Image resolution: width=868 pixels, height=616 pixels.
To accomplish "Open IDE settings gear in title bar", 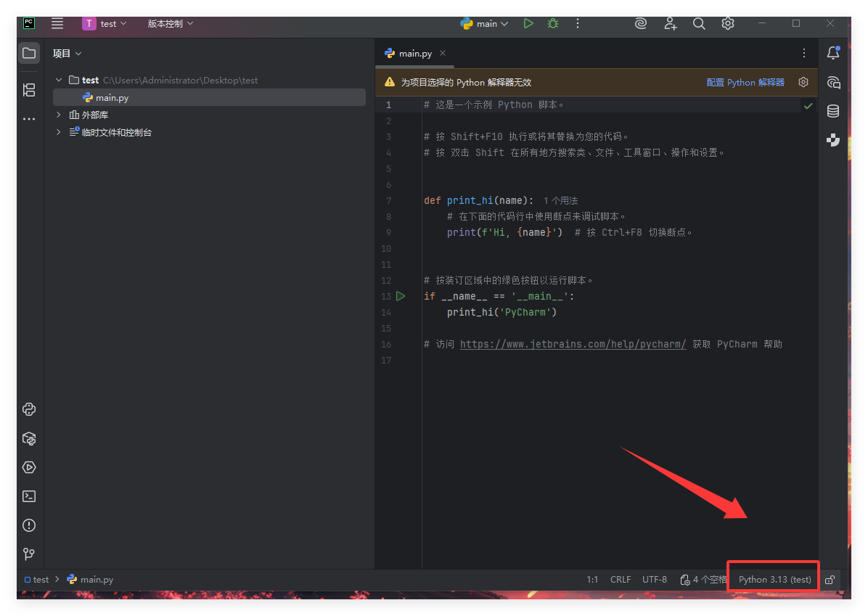I will [x=727, y=23].
